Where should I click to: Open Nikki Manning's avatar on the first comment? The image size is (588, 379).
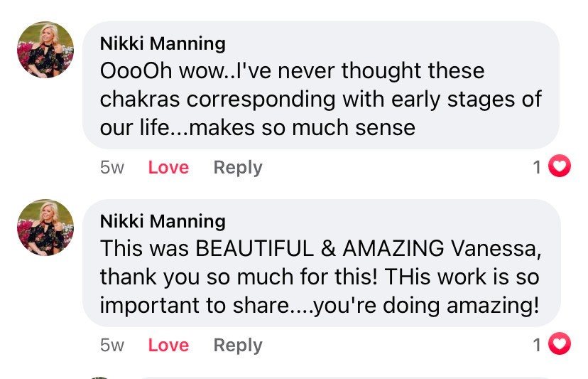point(45,50)
